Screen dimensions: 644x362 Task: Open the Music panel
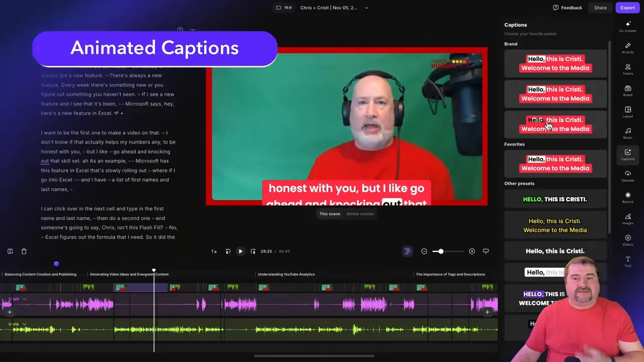tap(628, 133)
